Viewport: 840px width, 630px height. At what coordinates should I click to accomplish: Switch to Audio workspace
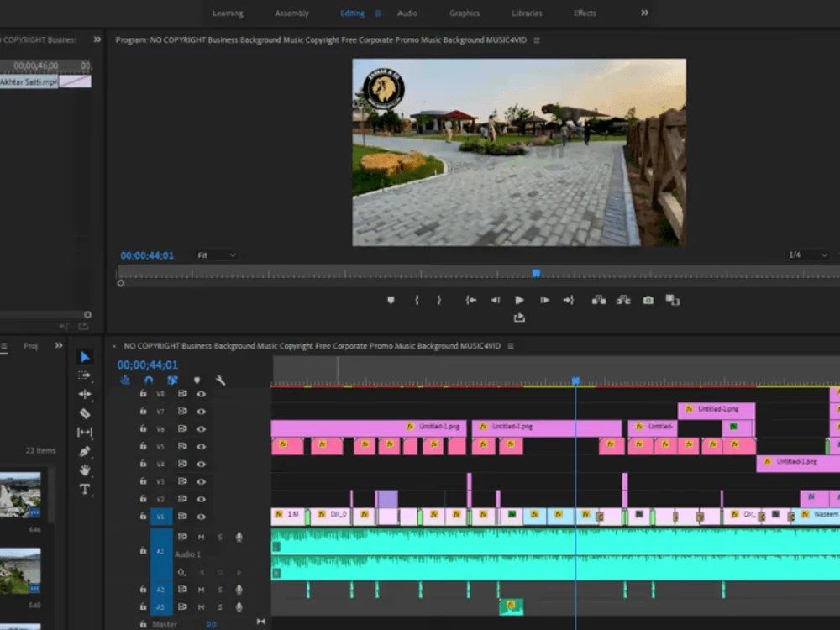coord(407,13)
